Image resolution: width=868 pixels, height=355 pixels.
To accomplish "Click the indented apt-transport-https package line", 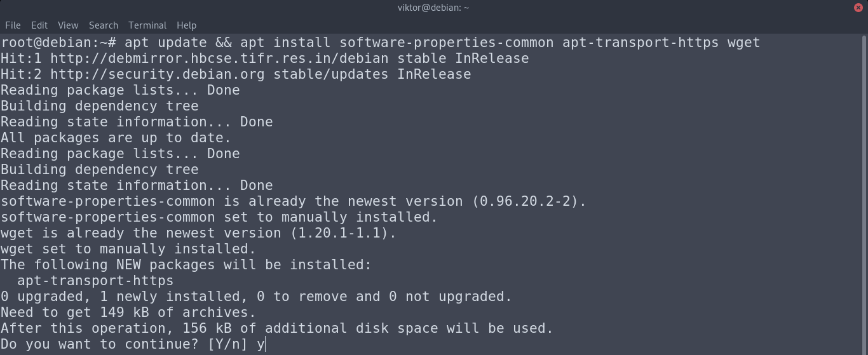I will [x=95, y=281].
